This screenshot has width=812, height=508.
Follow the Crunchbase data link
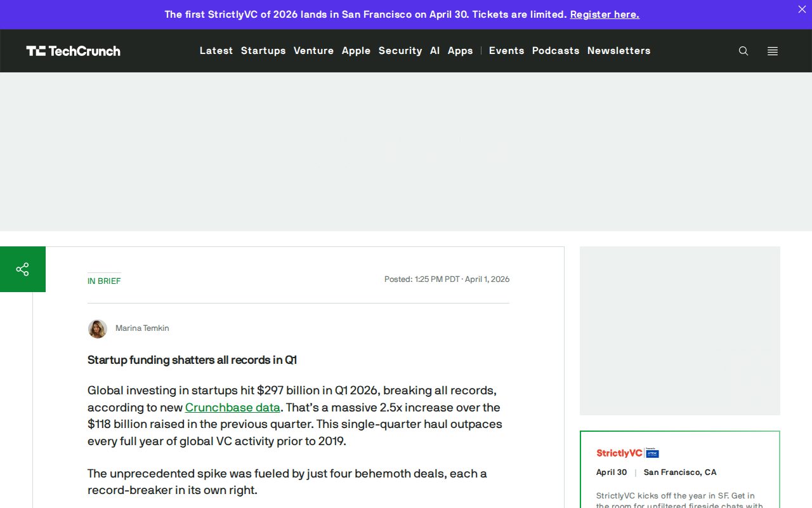pyautogui.click(x=233, y=407)
